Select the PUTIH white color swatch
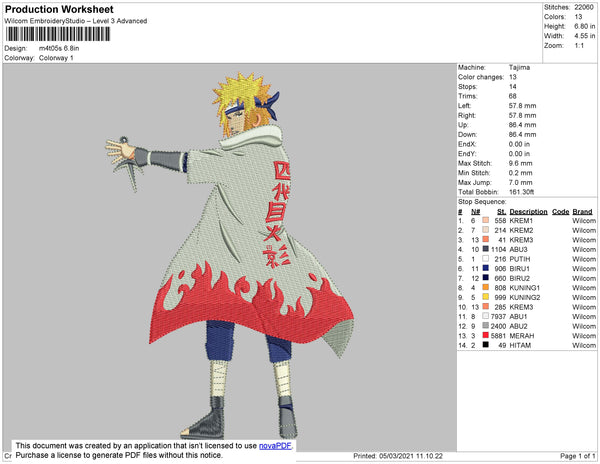600x464 pixels. [x=486, y=259]
